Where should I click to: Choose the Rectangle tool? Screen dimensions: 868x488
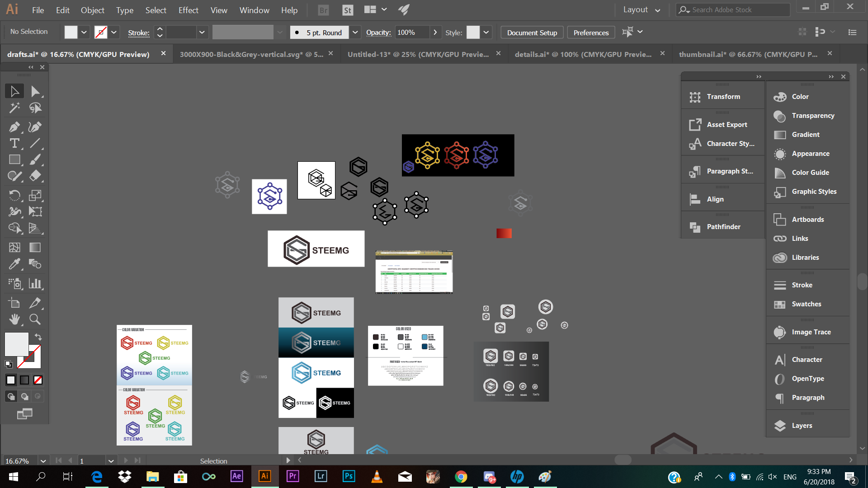coord(14,160)
